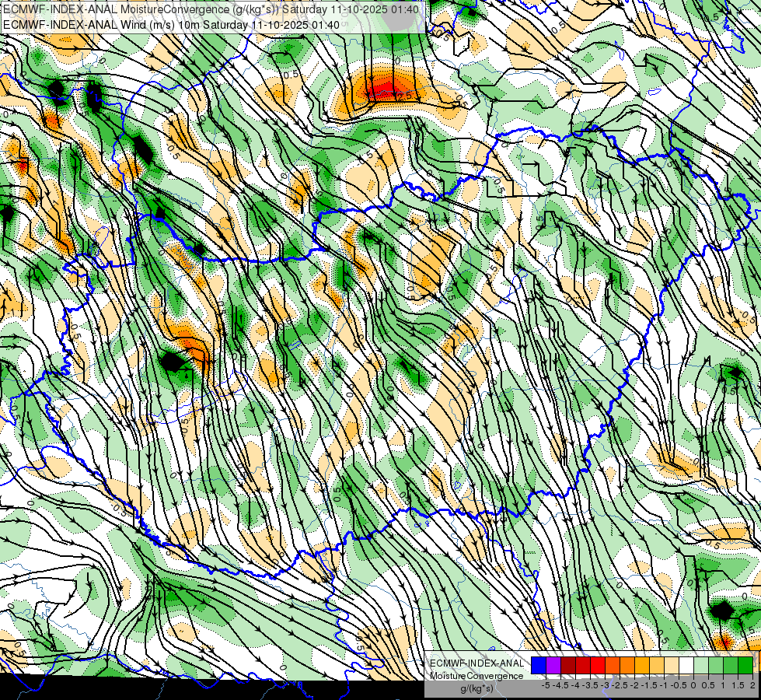Pick legend swatch between -4 and -3.5 ticks
The width and height of the screenshot is (761, 700).
coord(583,665)
